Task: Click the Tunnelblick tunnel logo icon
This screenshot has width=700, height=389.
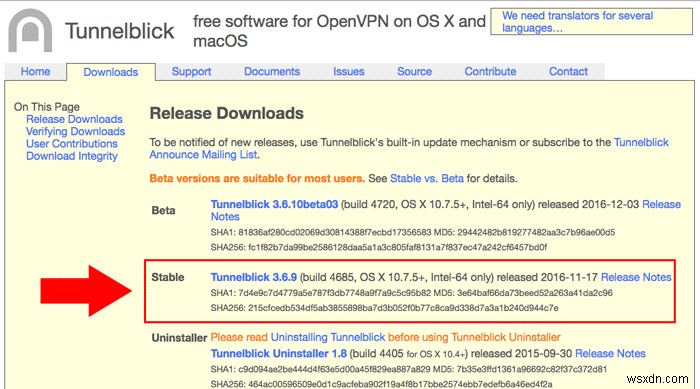Action: (30, 30)
